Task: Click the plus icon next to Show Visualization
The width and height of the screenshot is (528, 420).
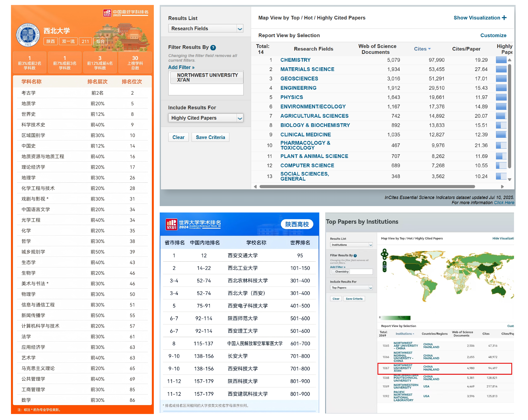Action: click(x=504, y=18)
